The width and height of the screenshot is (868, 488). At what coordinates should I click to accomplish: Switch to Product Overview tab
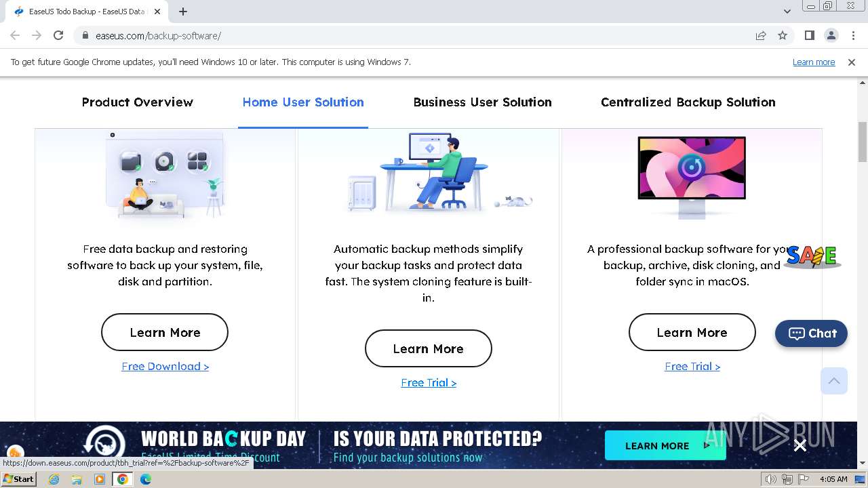tap(138, 102)
